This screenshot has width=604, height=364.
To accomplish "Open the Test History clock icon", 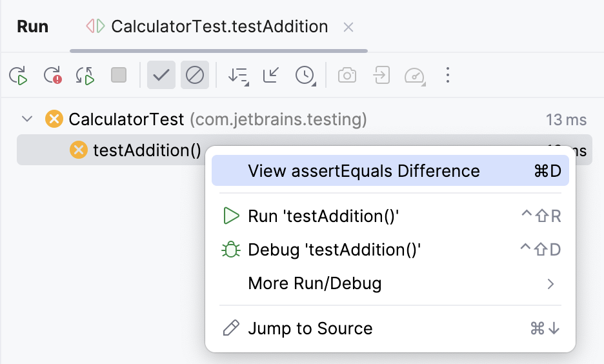I will click(x=305, y=76).
